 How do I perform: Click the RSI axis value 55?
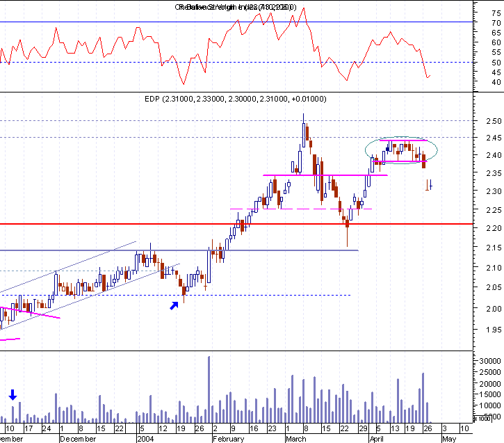coord(496,52)
